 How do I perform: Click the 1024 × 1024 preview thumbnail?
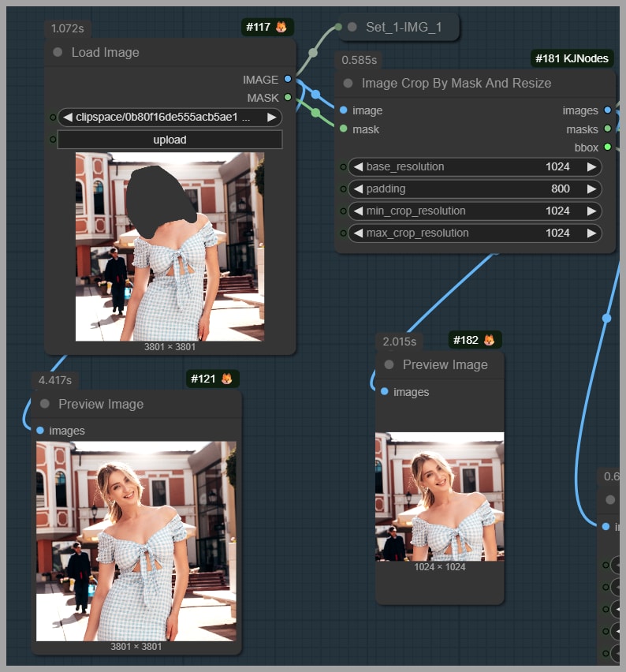pyautogui.click(x=439, y=496)
